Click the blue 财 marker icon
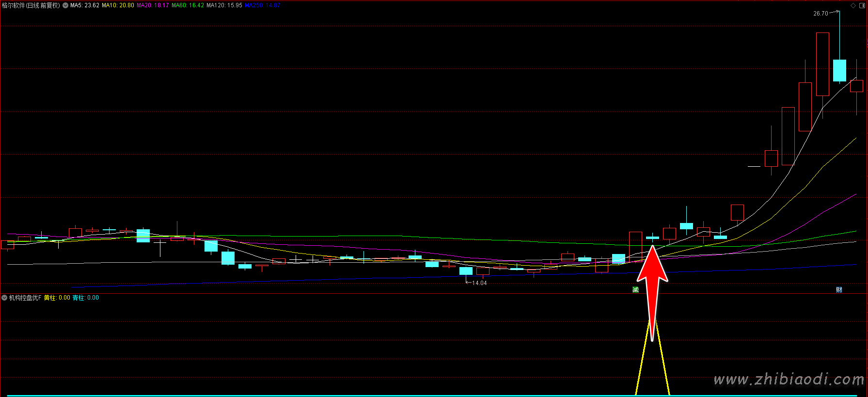This screenshot has width=868, height=397. (839, 290)
